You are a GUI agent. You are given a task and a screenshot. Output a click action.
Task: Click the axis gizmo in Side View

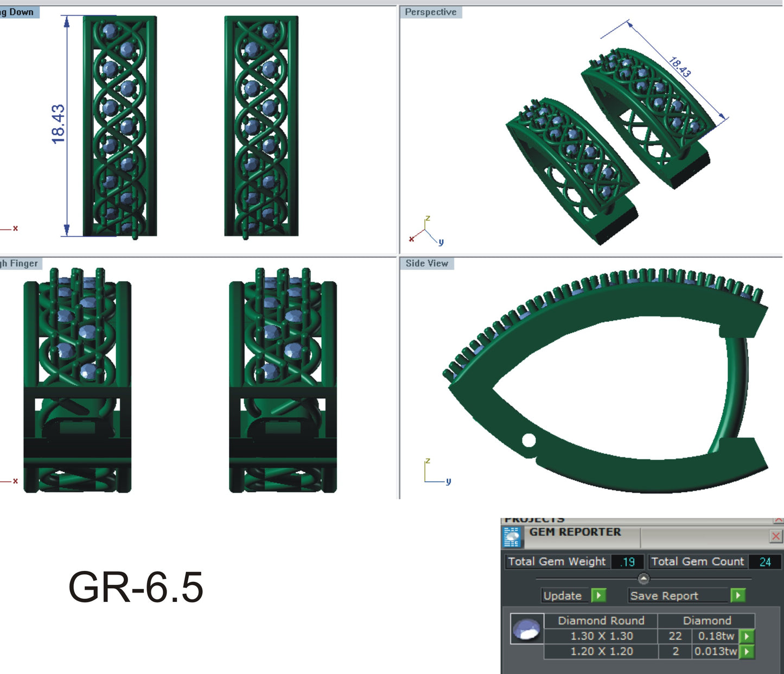435,473
